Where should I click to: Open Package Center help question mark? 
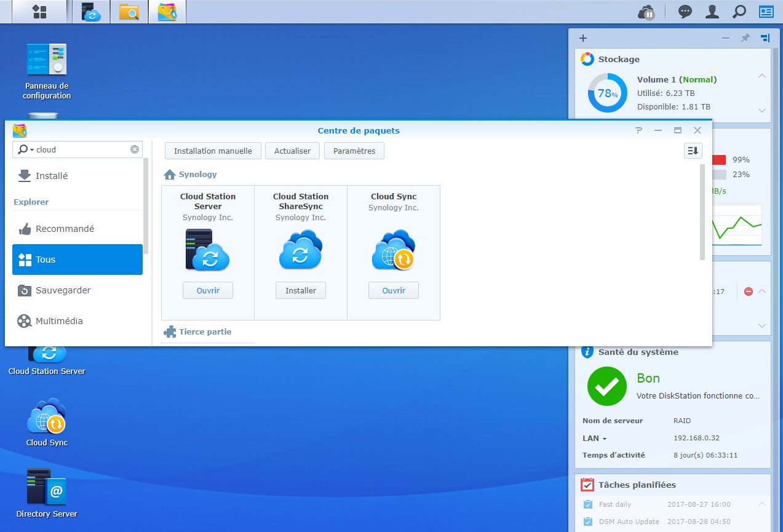(x=638, y=130)
